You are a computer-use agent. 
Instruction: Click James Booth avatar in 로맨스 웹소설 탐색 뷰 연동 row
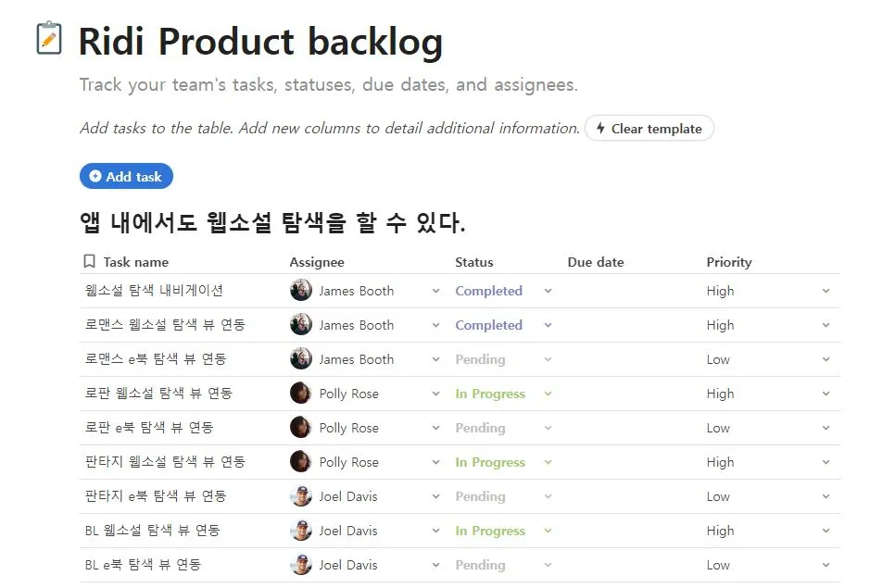click(x=301, y=324)
